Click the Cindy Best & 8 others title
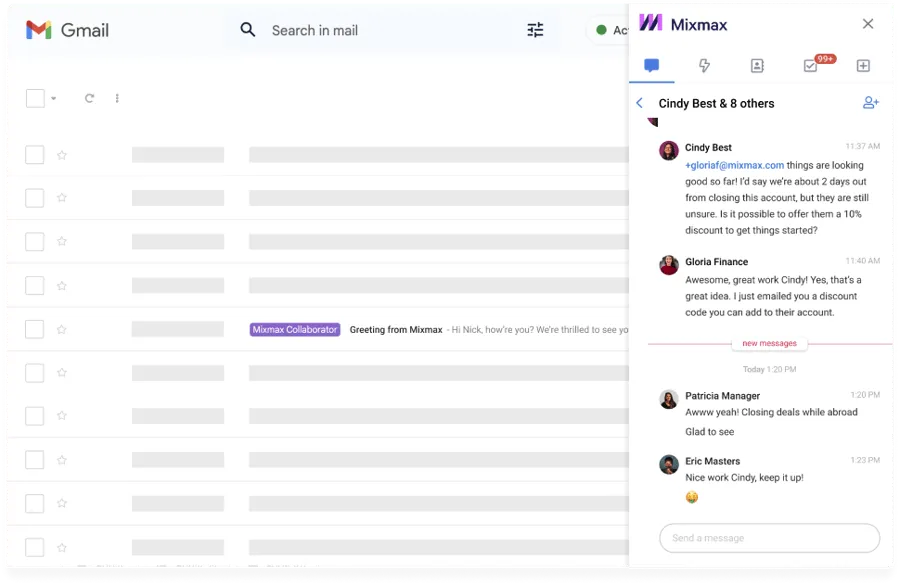The height and width of the screenshot is (585, 900). click(x=716, y=103)
